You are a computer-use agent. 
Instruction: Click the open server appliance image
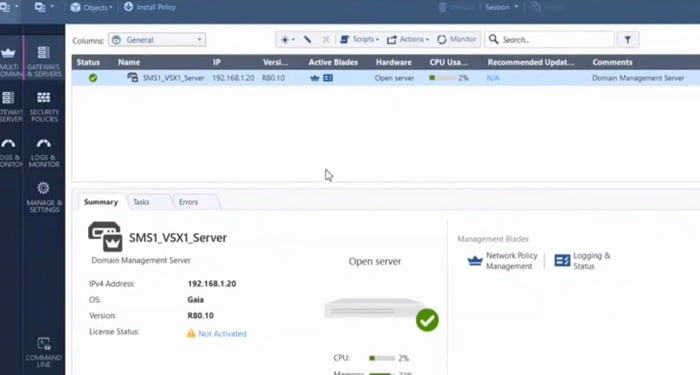coord(374,309)
